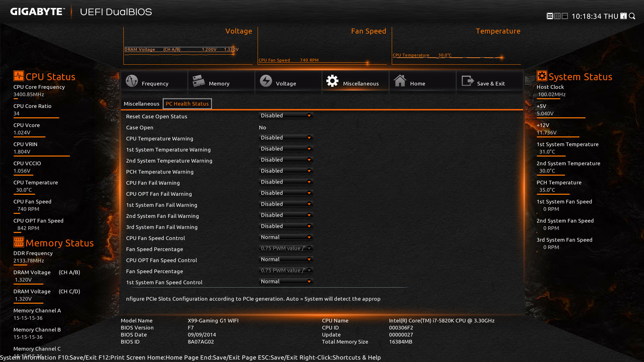Image resolution: width=644 pixels, height=362 pixels.
Task: Click the Memory Status RAM icon
Action: tap(19, 242)
